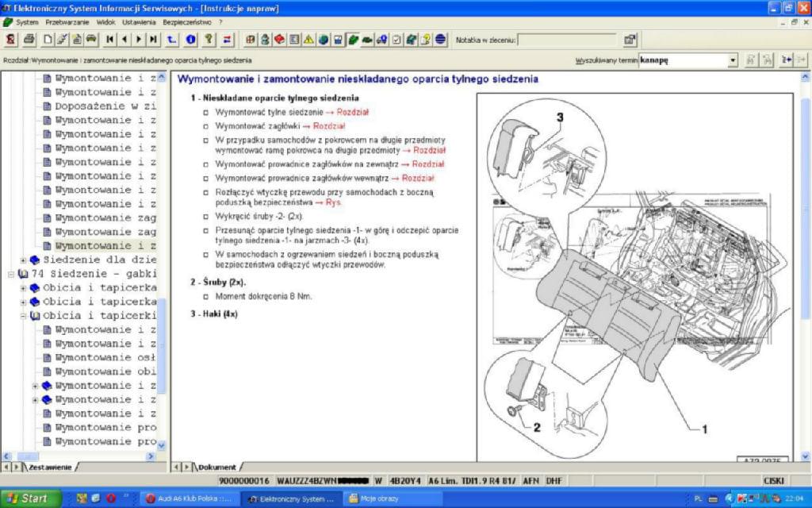Select Siedzenie dla dzie tree item
The width and height of the screenshot is (812, 508).
(99, 260)
